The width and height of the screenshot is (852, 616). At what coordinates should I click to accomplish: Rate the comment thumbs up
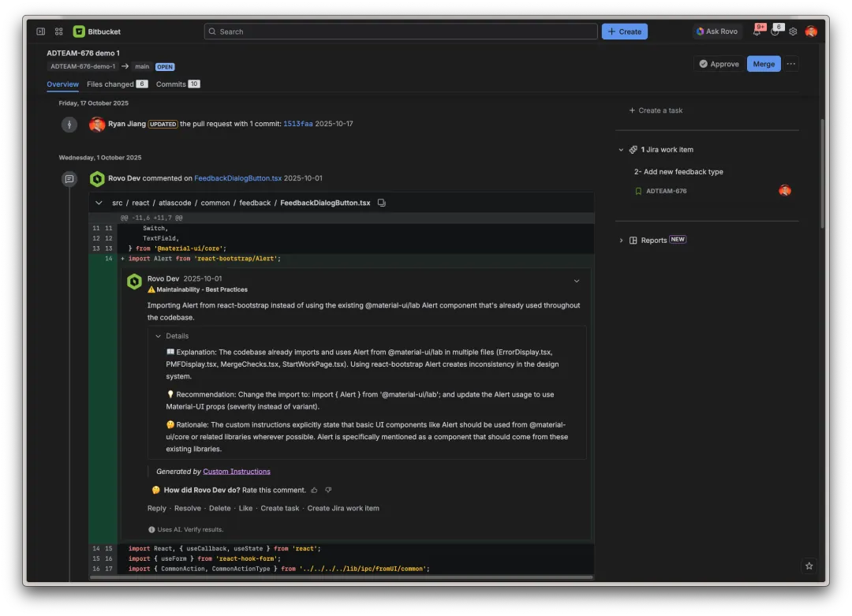(x=314, y=490)
